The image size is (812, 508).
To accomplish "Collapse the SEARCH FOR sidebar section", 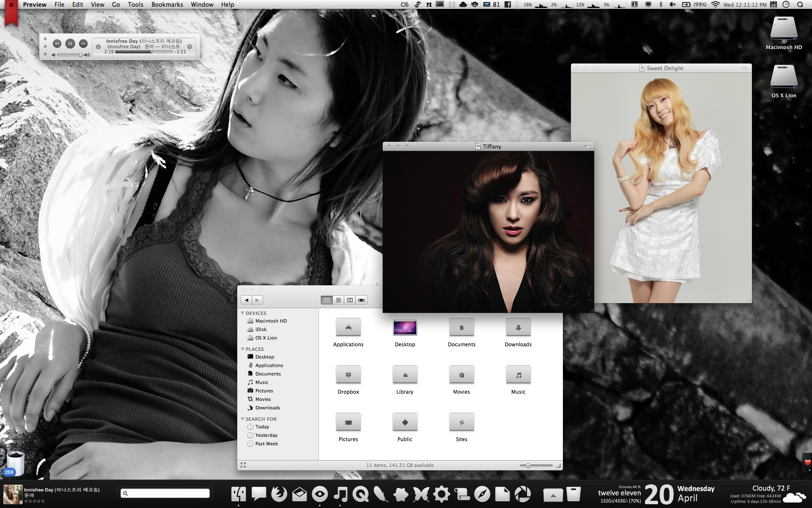I will click(243, 419).
